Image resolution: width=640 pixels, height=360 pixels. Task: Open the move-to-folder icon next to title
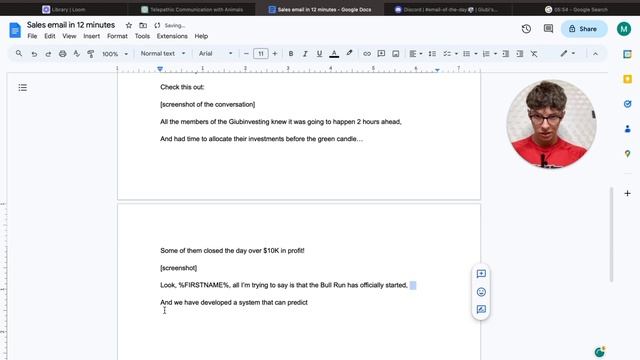[143, 25]
